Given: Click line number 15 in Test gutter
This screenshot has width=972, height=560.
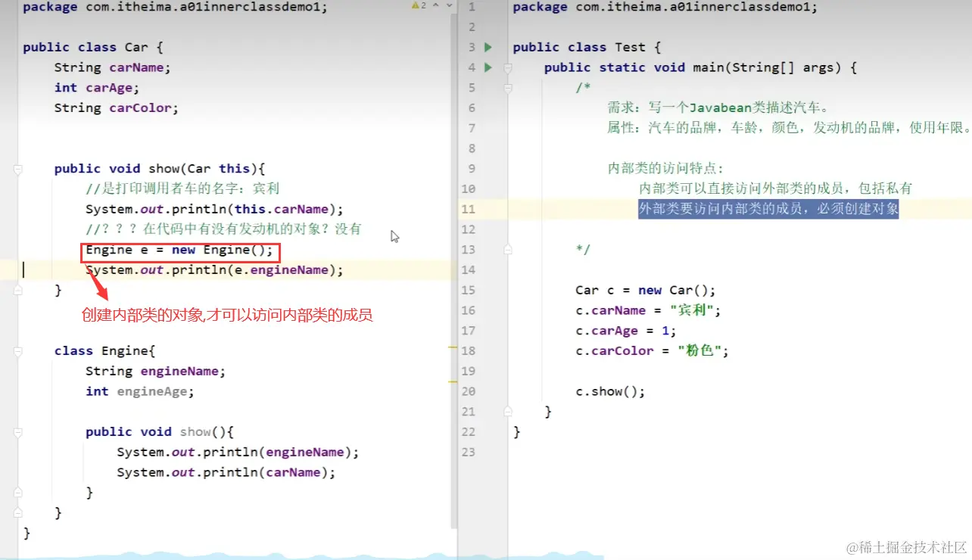Looking at the screenshot, I should (468, 290).
